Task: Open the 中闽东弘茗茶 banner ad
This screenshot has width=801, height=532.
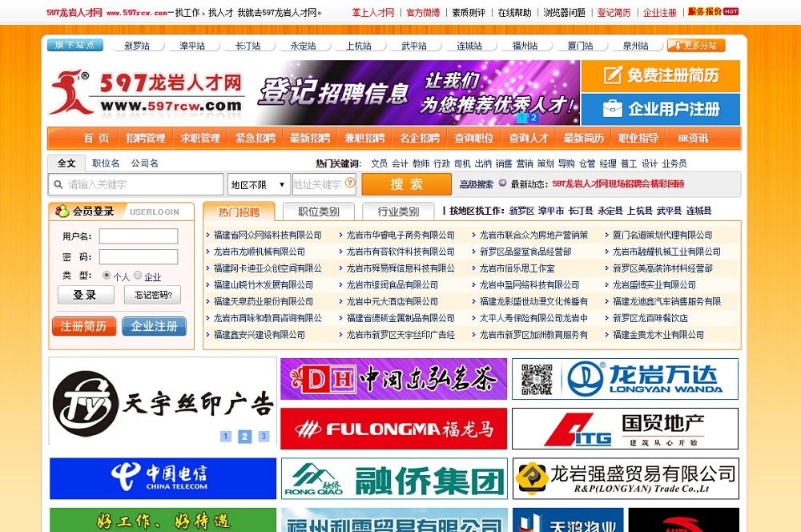Action: pyautogui.click(x=393, y=379)
